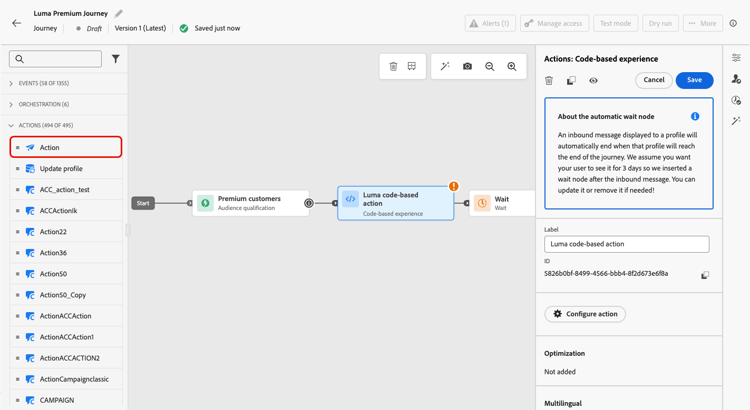Click the paper plane Action icon

pos(30,147)
